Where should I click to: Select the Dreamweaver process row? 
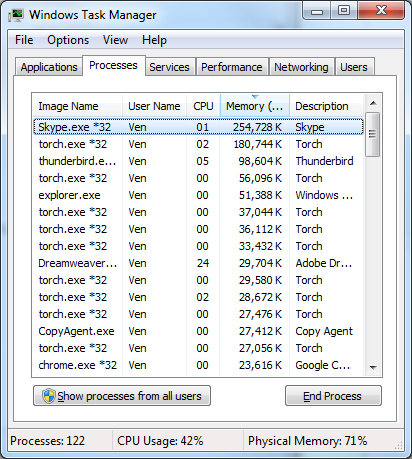(x=198, y=263)
